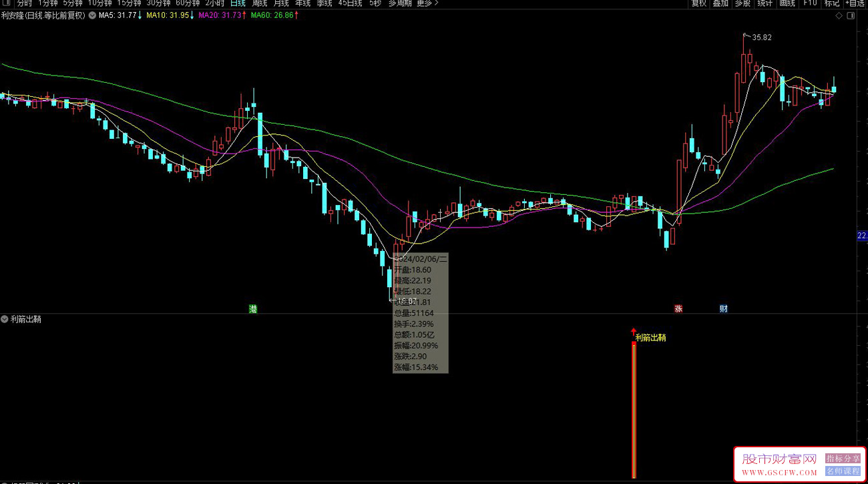
Task: Click the MA5: 31.77 indicator value
Action: tap(120, 15)
